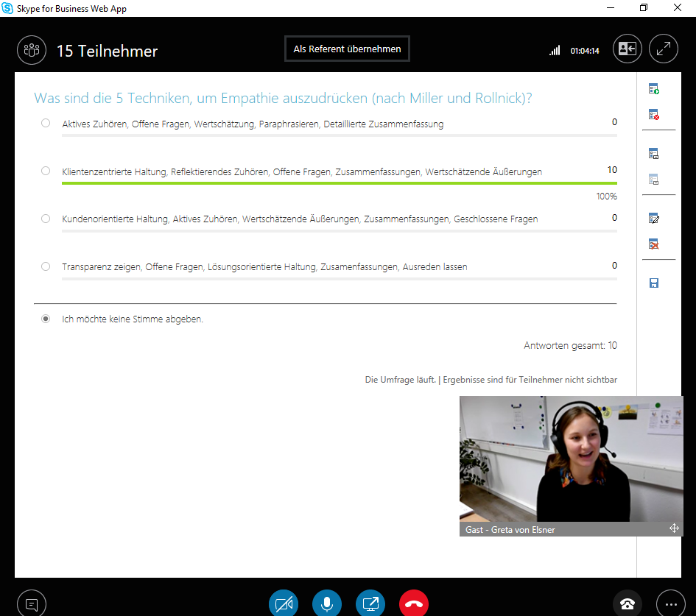Select answer starting 'Transparenz zeigen'
This screenshot has height=616, width=696.
click(46, 266)
